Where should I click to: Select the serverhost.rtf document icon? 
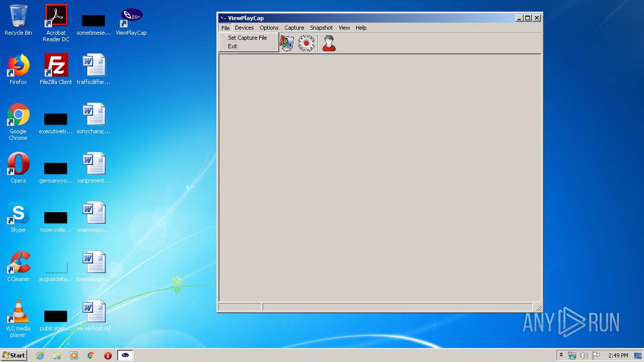point(94,316)
